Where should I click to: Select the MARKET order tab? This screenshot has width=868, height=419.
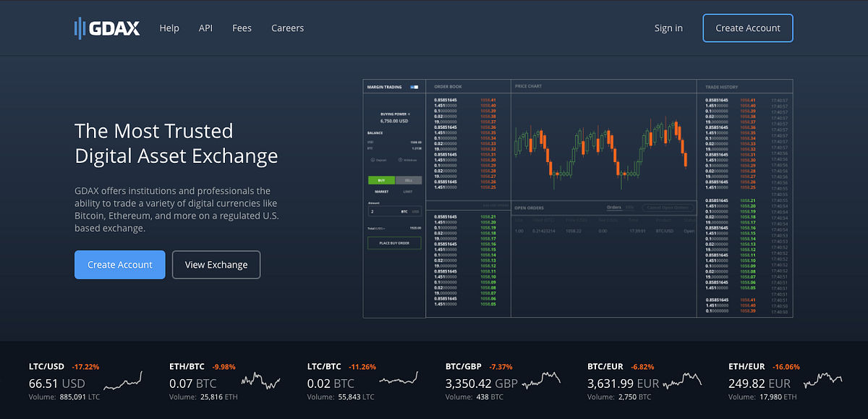click(381, 192)
